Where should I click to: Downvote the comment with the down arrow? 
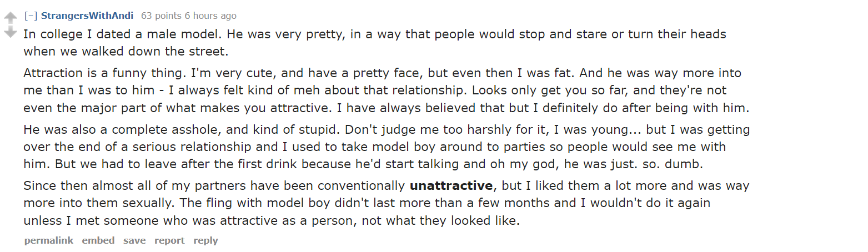[11, 32]
